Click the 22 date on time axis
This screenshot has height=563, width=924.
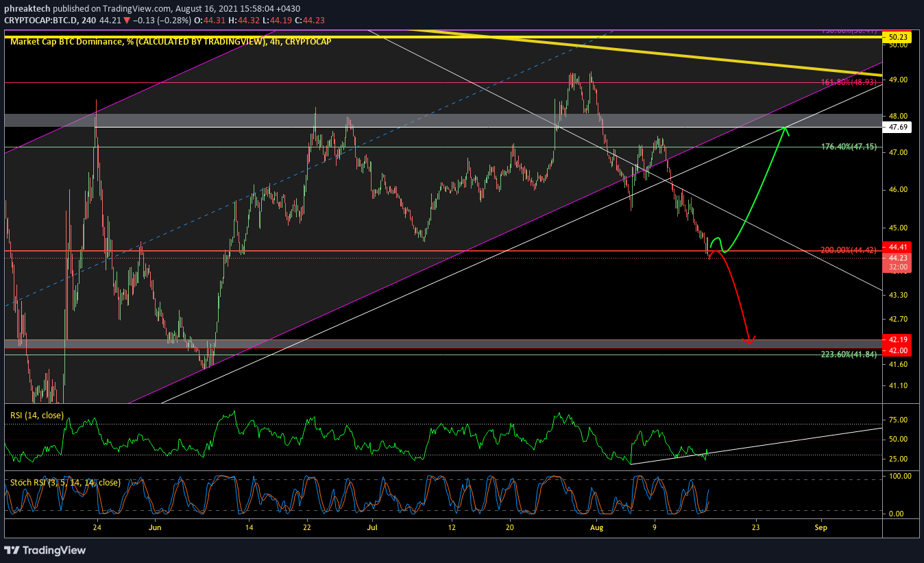(x=307, y=528)
